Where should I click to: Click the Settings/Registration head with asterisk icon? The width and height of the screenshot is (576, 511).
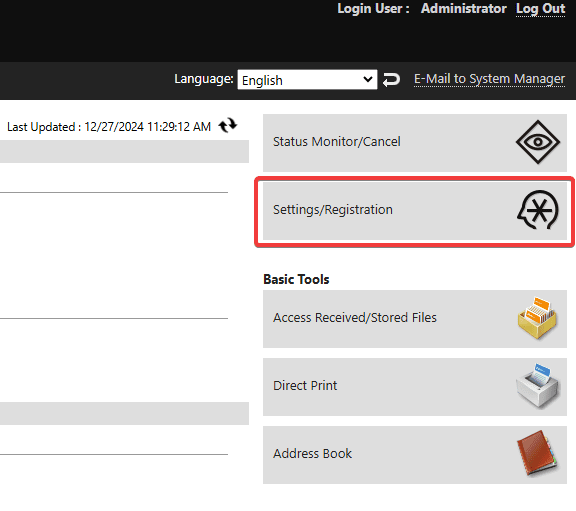pos(538,210)
